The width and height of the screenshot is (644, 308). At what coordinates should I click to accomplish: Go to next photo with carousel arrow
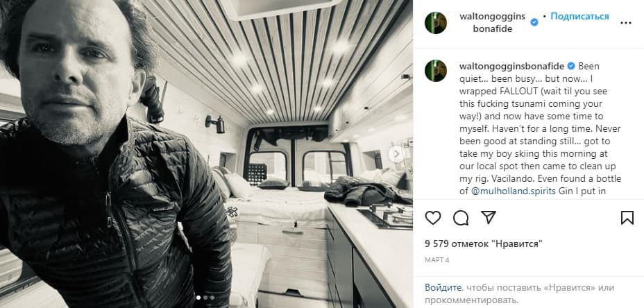coord(397,154)
